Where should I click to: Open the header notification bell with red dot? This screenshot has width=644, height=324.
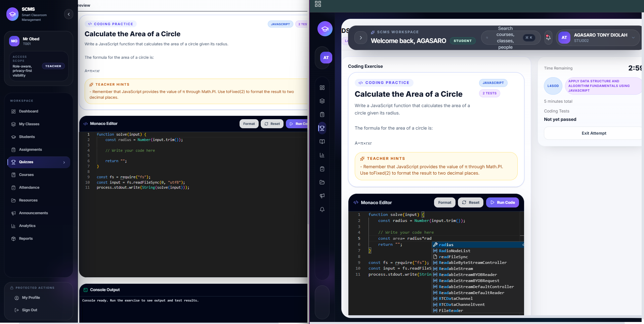coord(548,38)
